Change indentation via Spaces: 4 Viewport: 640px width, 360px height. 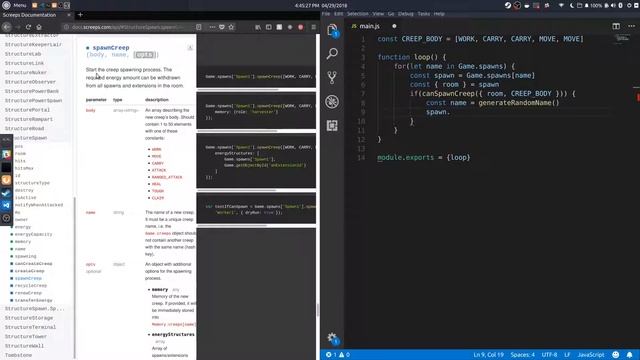(x=522, y=355)
